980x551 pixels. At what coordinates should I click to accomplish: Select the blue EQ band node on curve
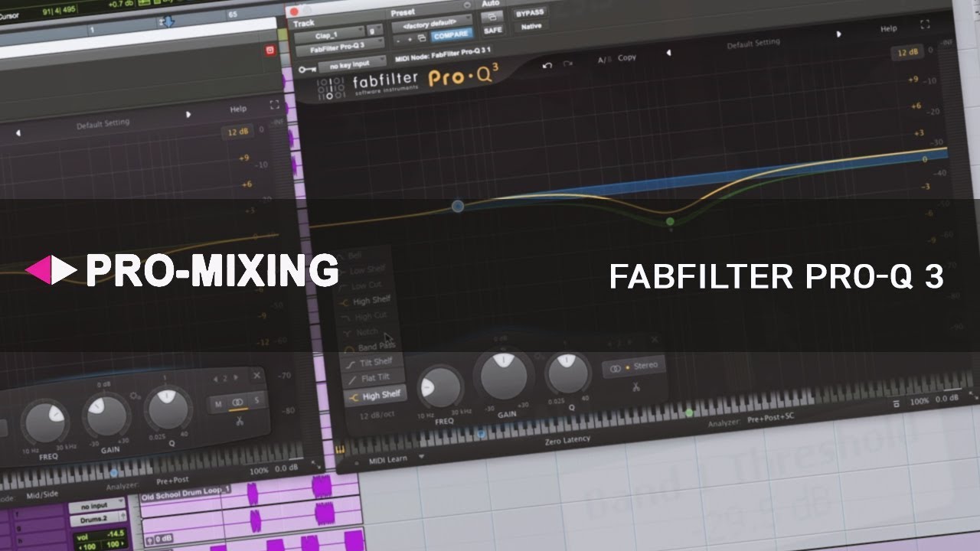coord(458,206)
